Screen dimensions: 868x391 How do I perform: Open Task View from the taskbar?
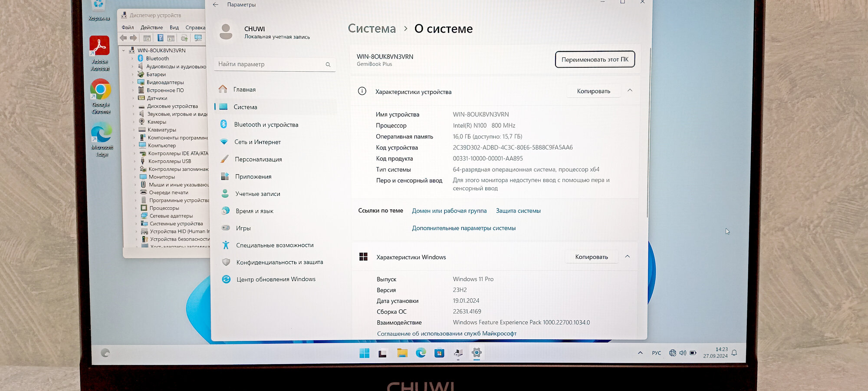382,353
